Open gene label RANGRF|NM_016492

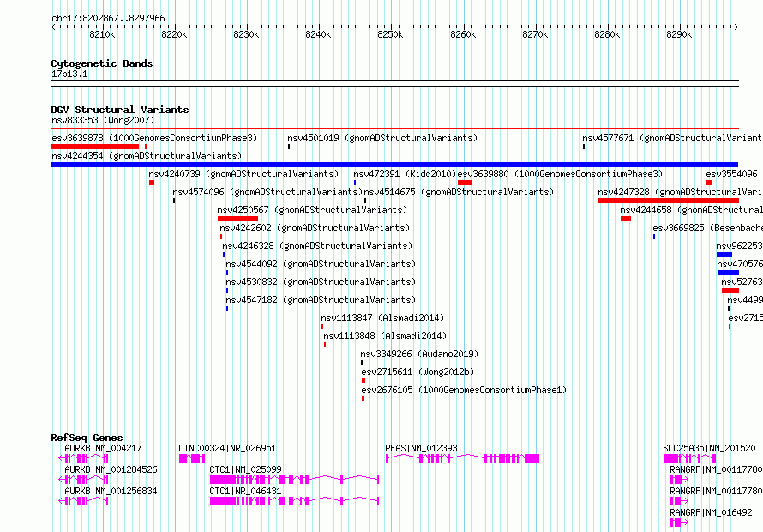click(711, 512)
